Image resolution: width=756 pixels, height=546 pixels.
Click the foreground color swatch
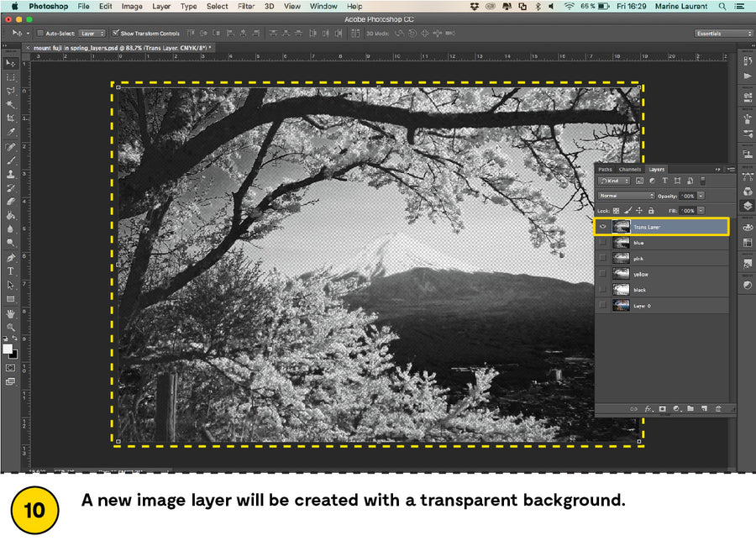coord(8,349)
